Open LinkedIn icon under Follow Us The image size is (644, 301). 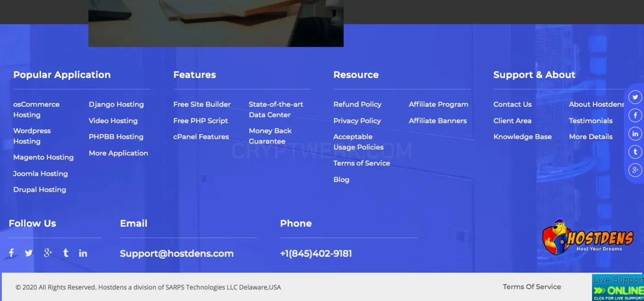(x=83, y=253)
